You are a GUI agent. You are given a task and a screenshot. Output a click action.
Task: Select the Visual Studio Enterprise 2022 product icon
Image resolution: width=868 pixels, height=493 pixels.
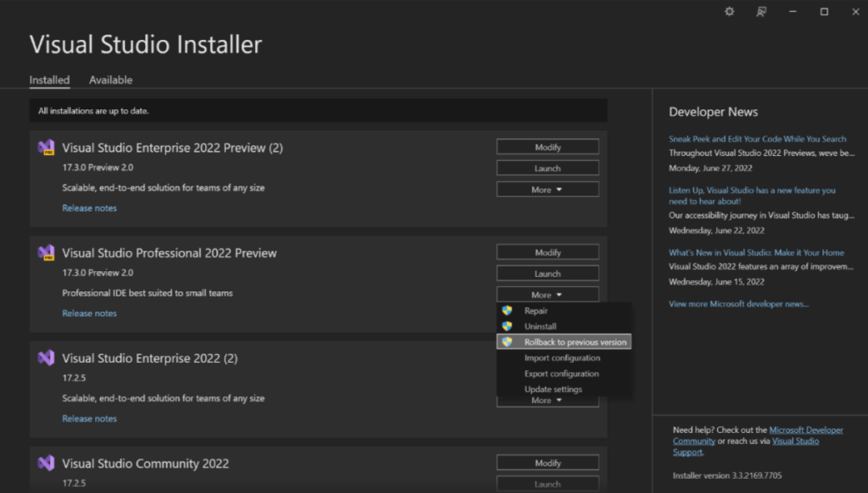coord(45,357)
